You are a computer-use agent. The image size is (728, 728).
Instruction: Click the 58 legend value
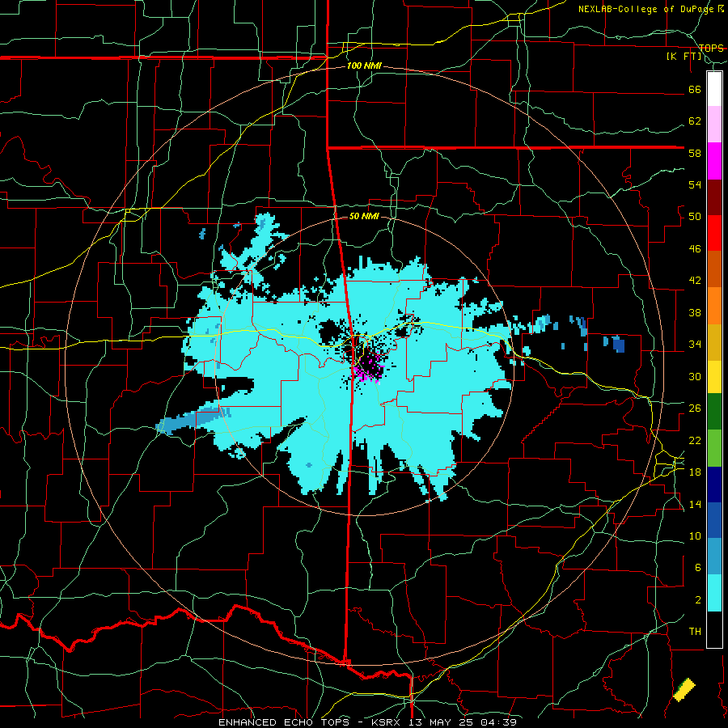pos(695,153)
